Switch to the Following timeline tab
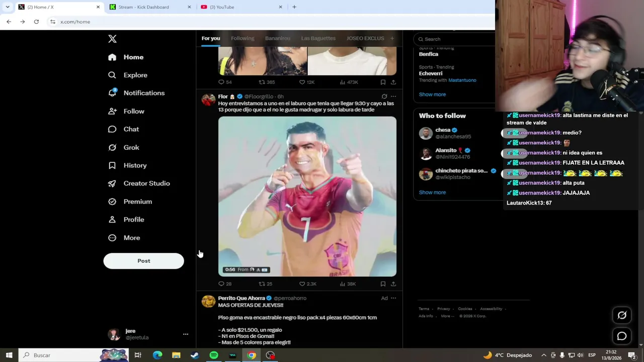The height and width of the screenshot is (362, 644). point(243,38)
